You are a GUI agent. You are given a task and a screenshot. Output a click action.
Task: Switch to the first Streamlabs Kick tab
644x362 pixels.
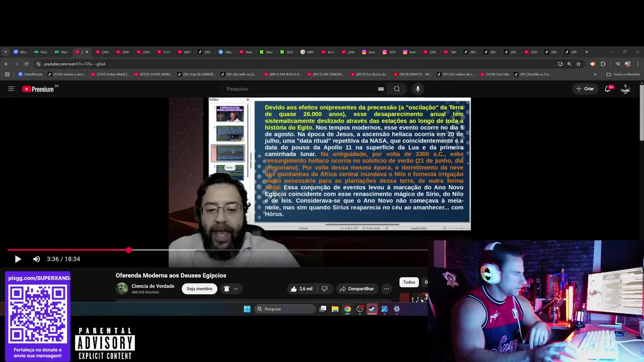(266, 52)
